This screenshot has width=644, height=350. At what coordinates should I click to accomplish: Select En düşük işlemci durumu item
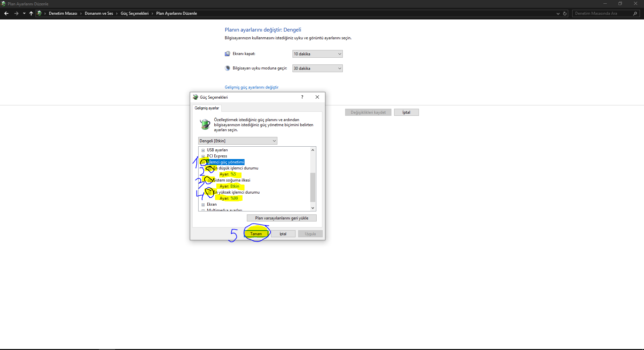[x=236, y=168]
